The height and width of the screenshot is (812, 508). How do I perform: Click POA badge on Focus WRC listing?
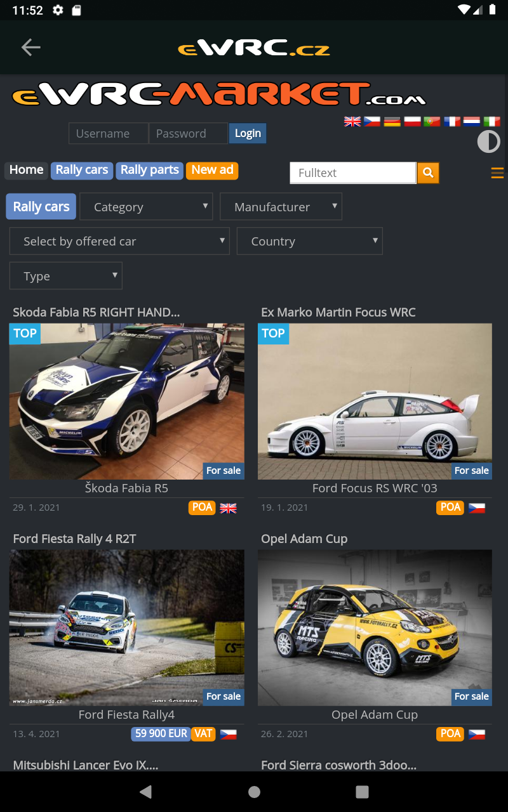click(x=450, y=507)
